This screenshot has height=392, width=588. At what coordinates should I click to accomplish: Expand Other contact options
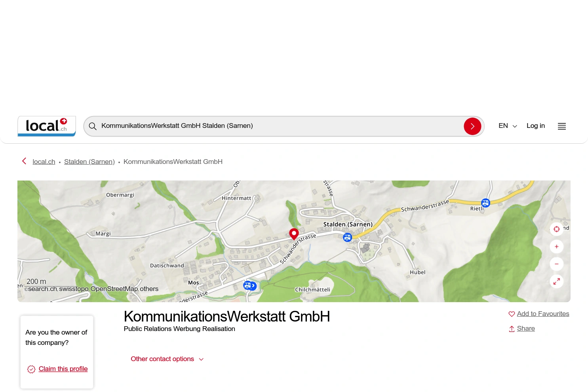(167, 359)
